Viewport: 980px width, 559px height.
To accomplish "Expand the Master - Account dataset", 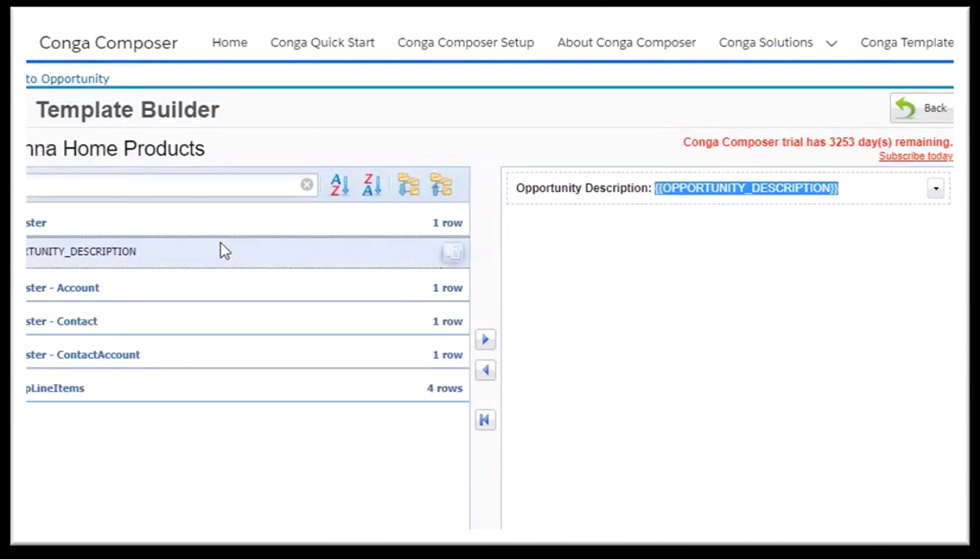I will (247, 288).
